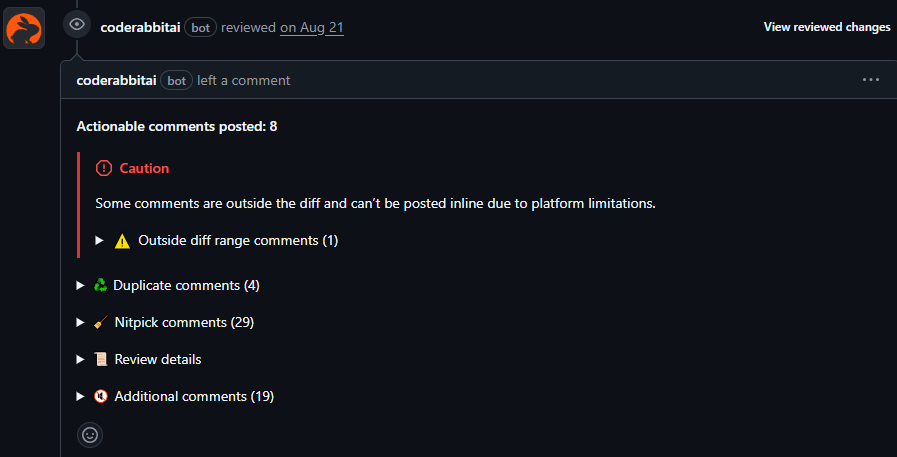Click the broom nitpick icon
The height and width of the screenshot is (457, 897).
100,323
